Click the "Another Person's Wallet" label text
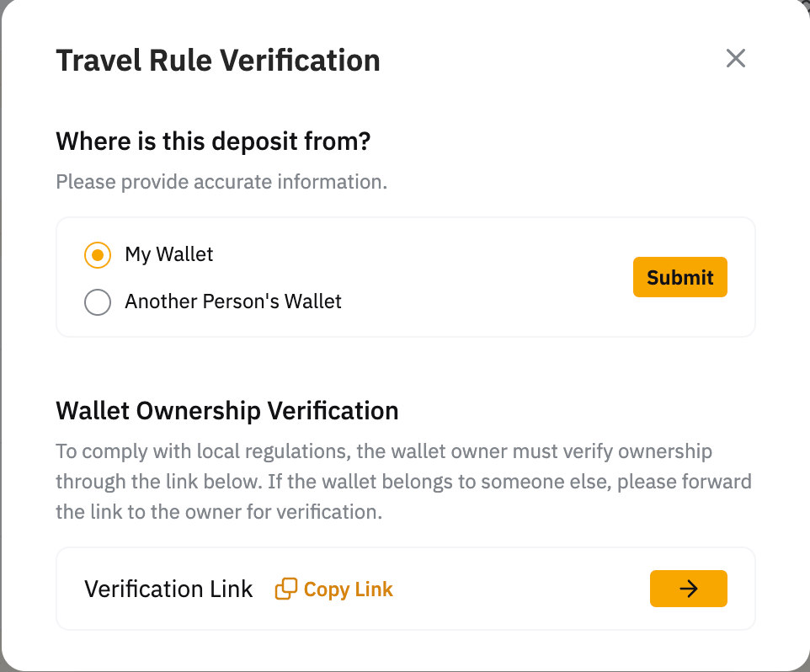The width and height of the screenshot is (810, 672). click(x=233, y=301)
